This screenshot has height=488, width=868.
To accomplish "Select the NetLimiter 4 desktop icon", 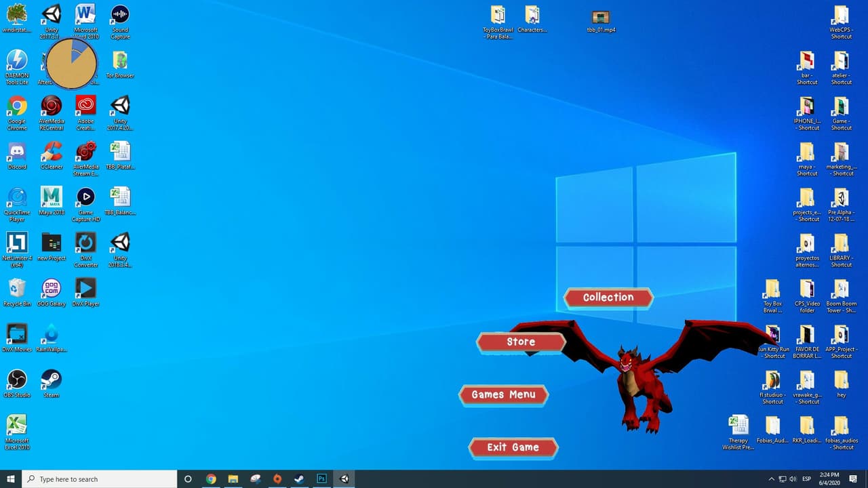I will pos(16,249).
